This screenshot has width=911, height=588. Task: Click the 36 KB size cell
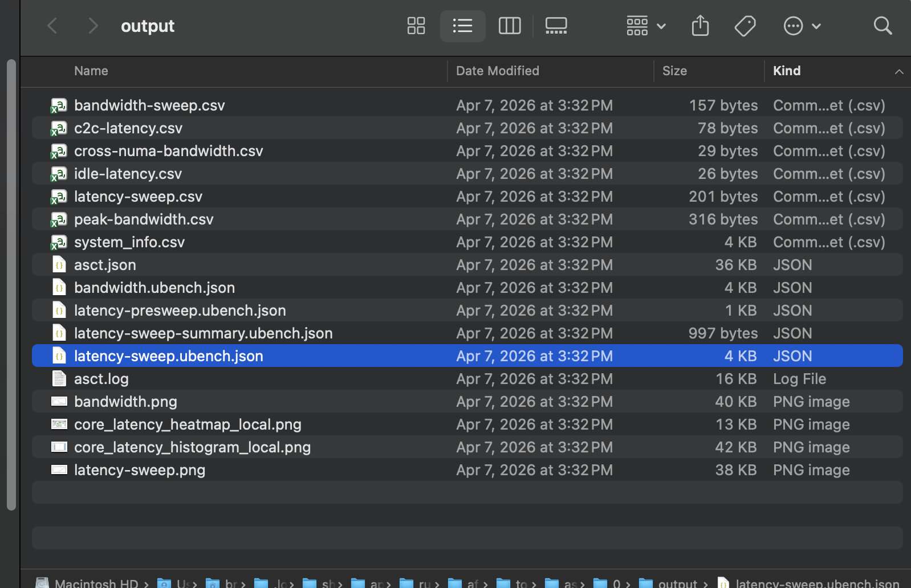[736, 265]
